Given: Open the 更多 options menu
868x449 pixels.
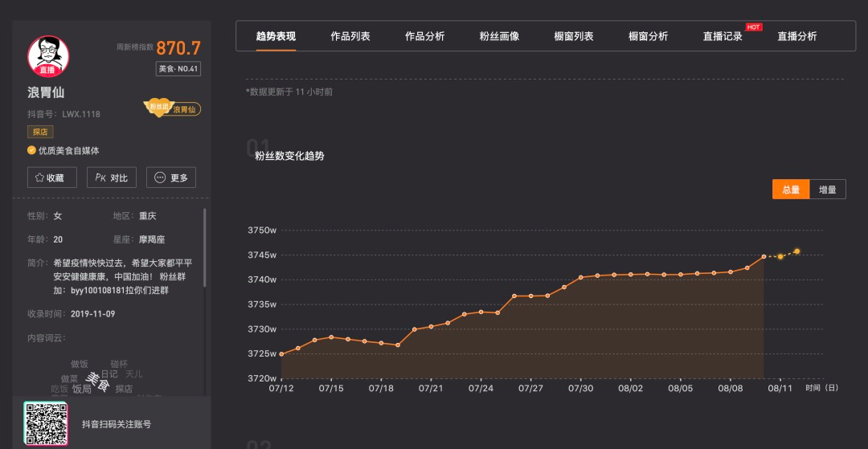Looking at the screenshot, I should [x=170, y=178].
